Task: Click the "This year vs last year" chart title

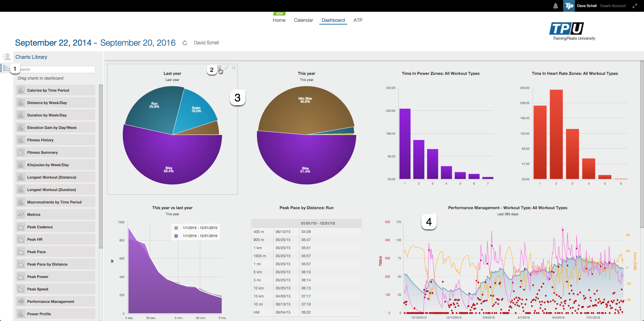Action: tap(172, 208)
